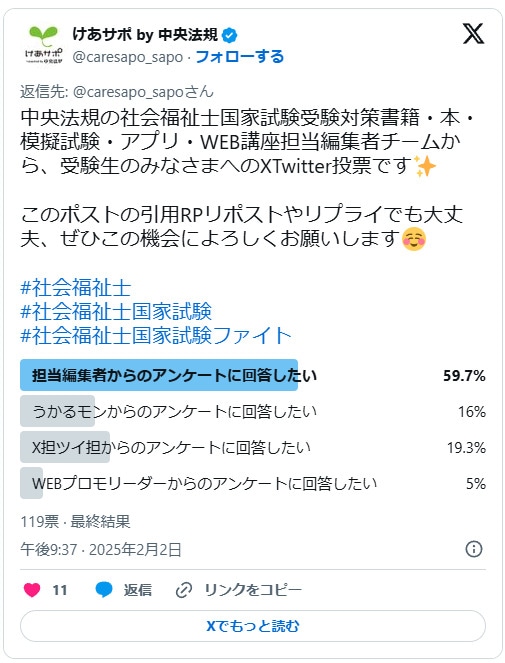Open the @caresapo_sapo handle
505x663 pixels.
click(128, 57)
